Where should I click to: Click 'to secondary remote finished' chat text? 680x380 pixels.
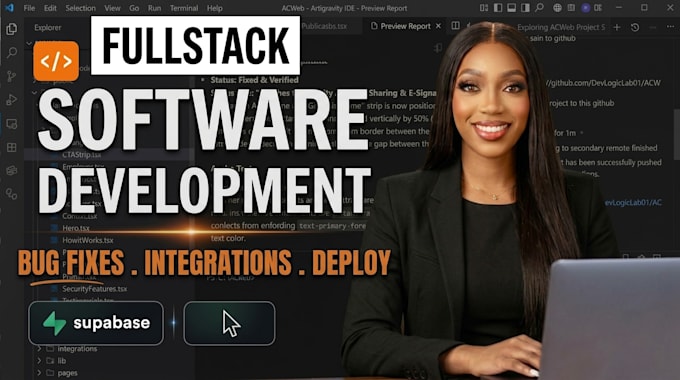(x=609, y=148)
